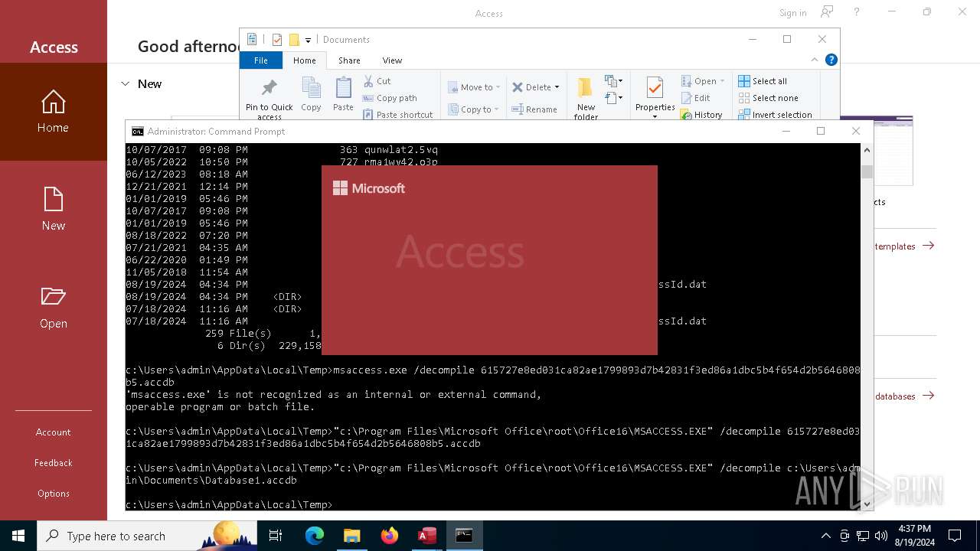This screenshot has width=980, height=551.
Task: Open Feedback in Access sidebar
Action: (x=54, y=463)
